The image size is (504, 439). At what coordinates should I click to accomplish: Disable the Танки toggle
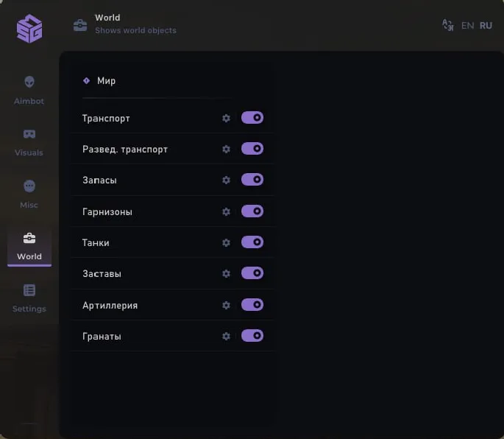[252, 242]
